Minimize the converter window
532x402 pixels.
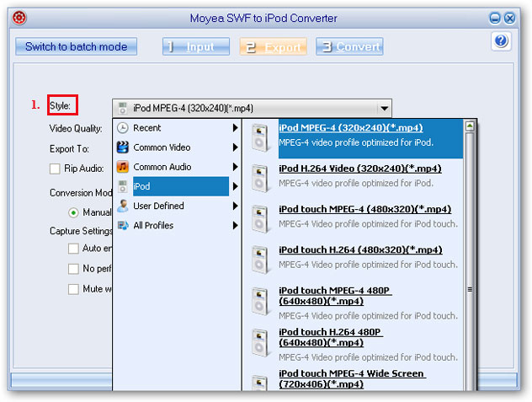click(495, 18)
